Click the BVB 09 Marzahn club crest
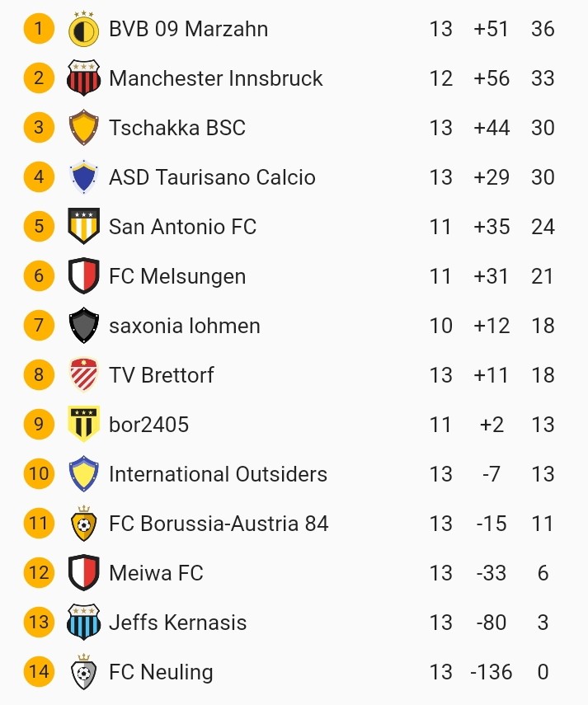 click(83, 30)
